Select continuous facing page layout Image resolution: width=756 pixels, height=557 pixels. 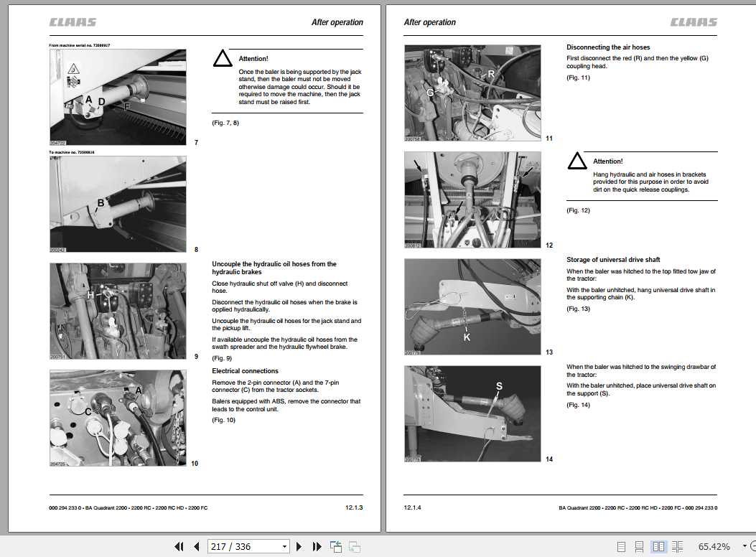tap(677, 546)
